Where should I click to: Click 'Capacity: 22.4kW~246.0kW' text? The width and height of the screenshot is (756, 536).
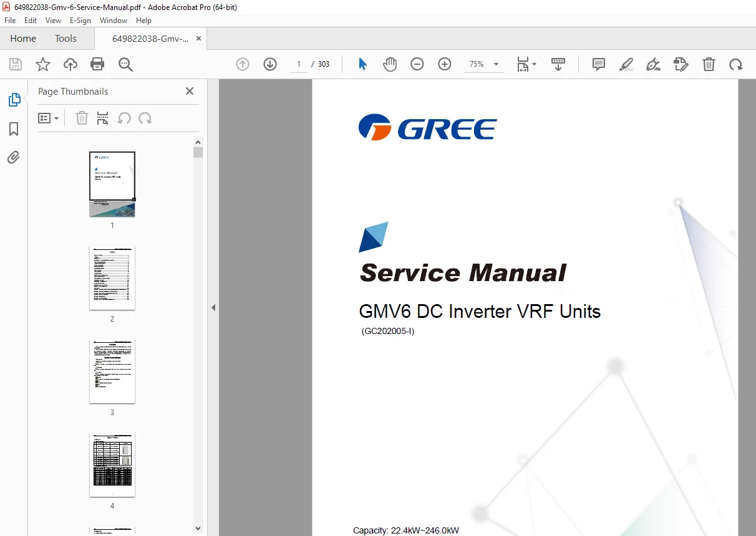pos(406,530)
